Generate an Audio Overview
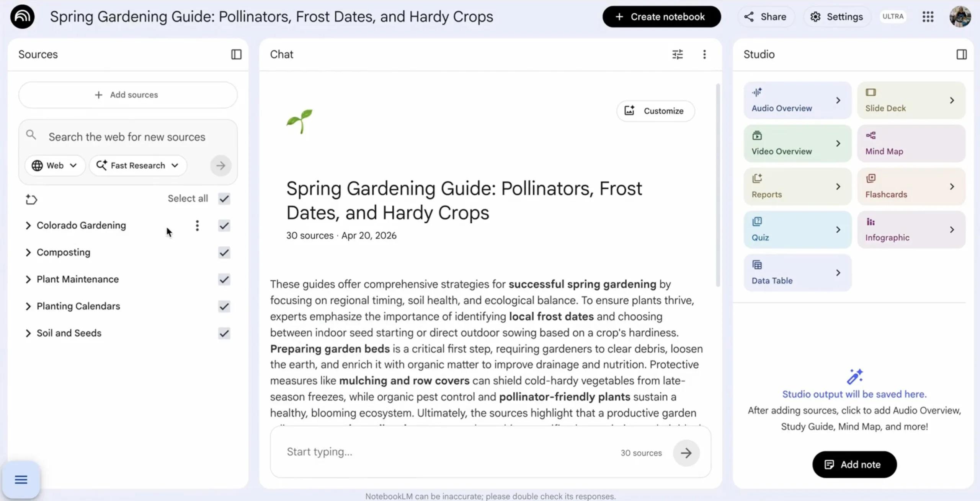 797,100
